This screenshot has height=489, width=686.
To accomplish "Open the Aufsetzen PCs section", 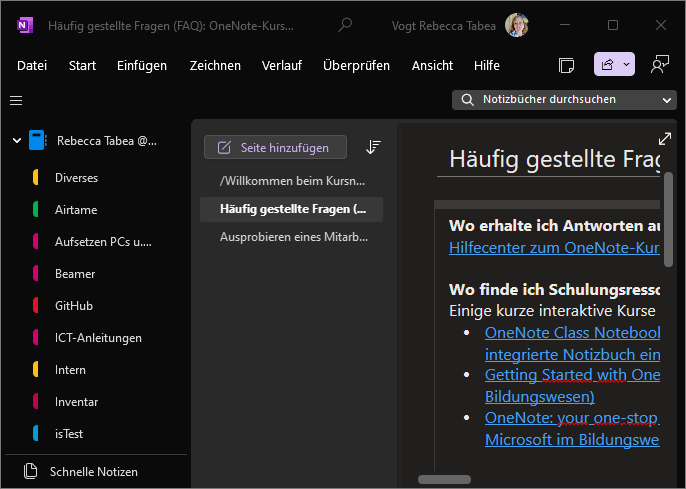I will click(x=105, y=242).
